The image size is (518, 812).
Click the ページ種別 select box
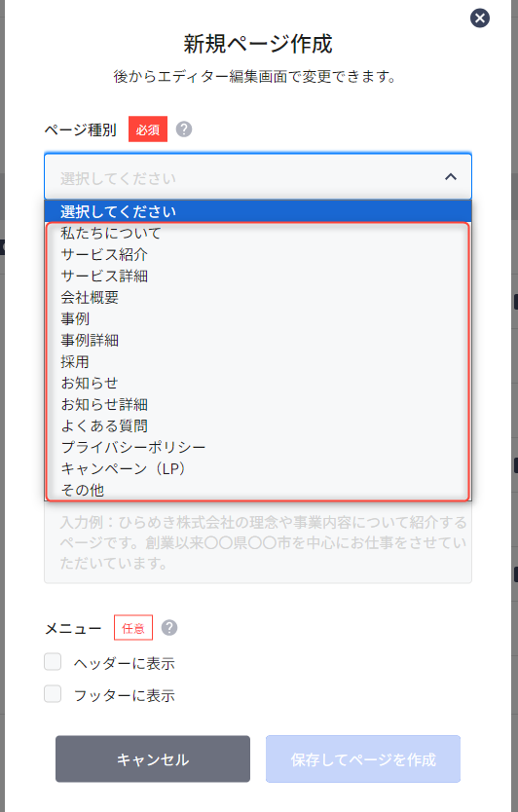258,176
